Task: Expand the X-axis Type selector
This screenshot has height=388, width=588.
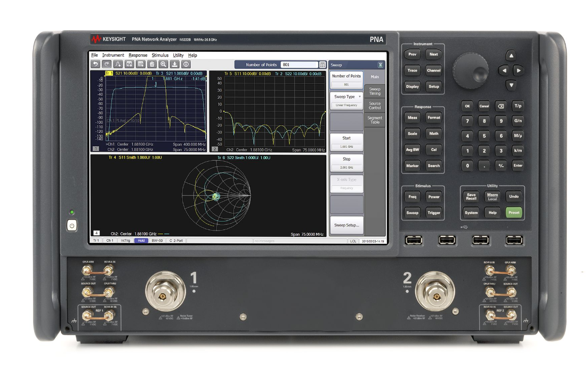Action: click(347, 180)
